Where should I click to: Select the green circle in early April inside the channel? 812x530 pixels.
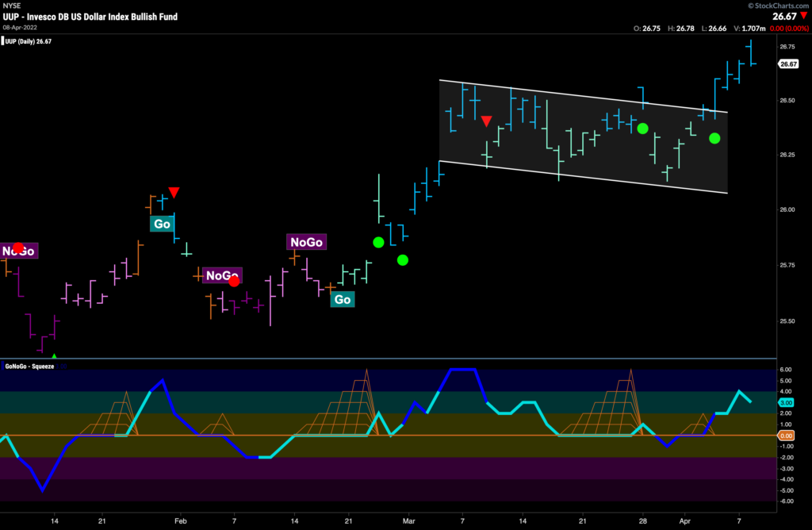[714, 138]
